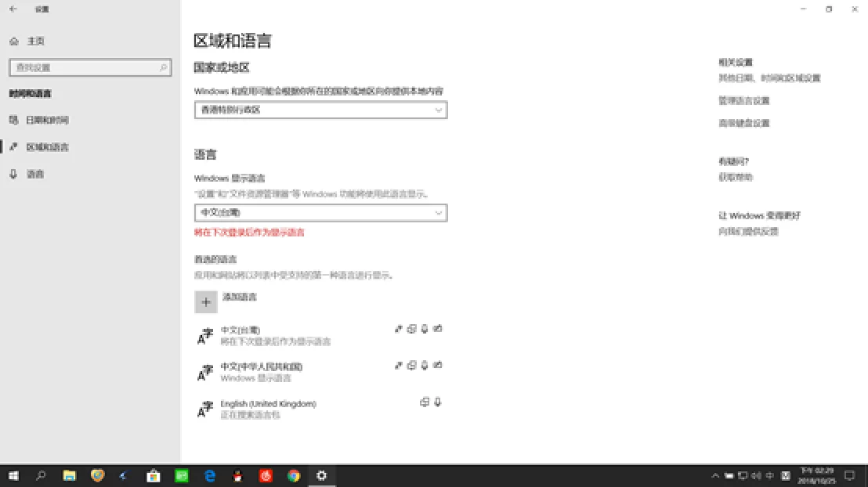Open the 管理语言设置 link
The height and width of the screenshot is (487, 868).
coord(744,101)
